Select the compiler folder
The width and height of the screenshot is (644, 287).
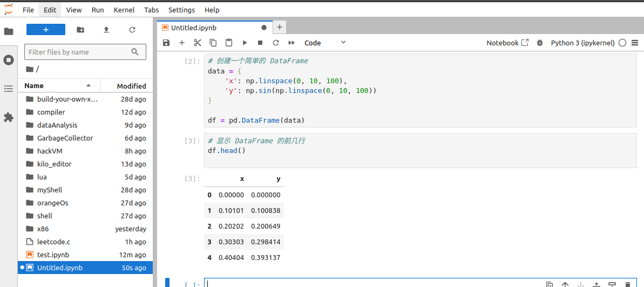tap(85, 112)
